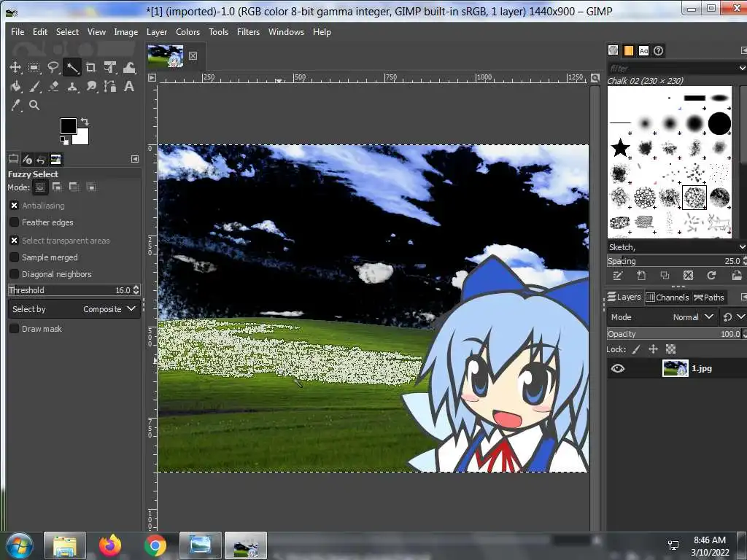Open the Filters menu
747x560 pixels.
click(248, 32)
